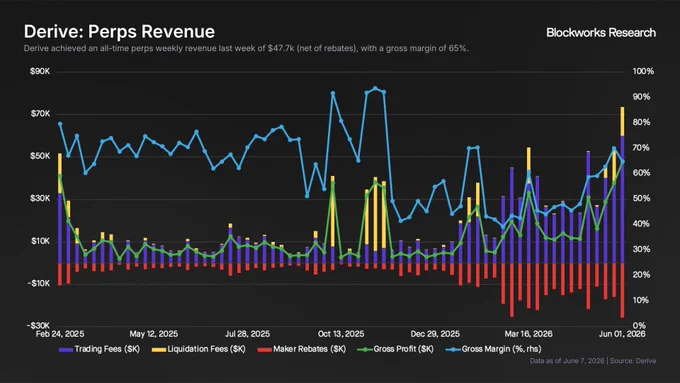680x383 pixels.
Task: Click the "Data as of June 7, 2026" source note
Action: tap(592, 361)
